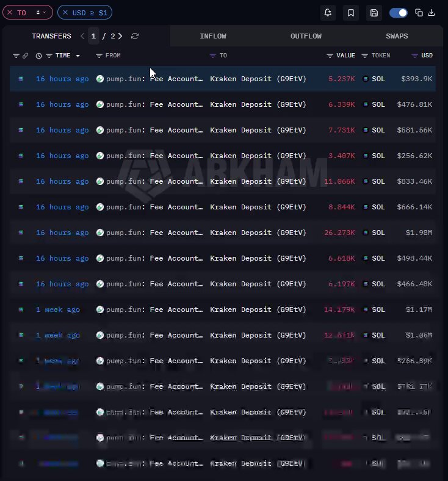
Task: Click the $1.05M USD amount
Action: 419,335
